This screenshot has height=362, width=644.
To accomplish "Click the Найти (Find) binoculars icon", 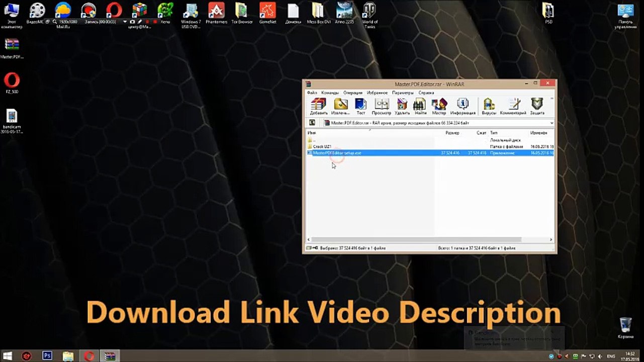I will coord(420,107).
